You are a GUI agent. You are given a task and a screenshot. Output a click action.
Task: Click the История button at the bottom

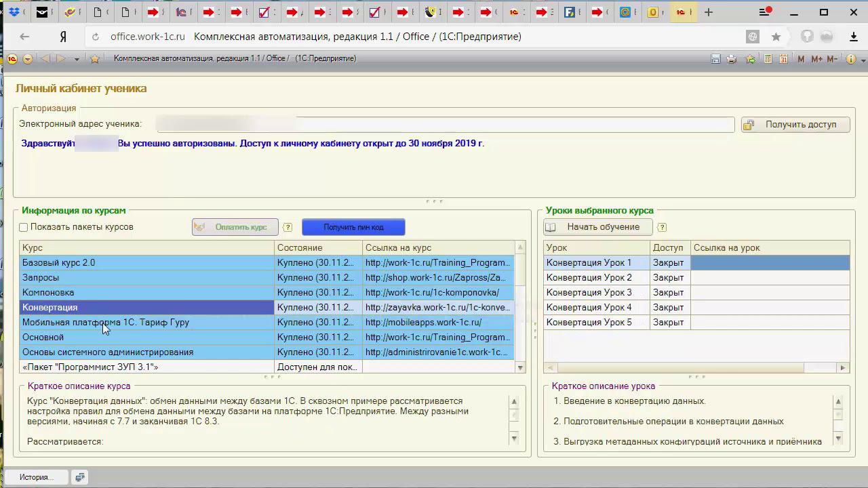coord(37,477)
